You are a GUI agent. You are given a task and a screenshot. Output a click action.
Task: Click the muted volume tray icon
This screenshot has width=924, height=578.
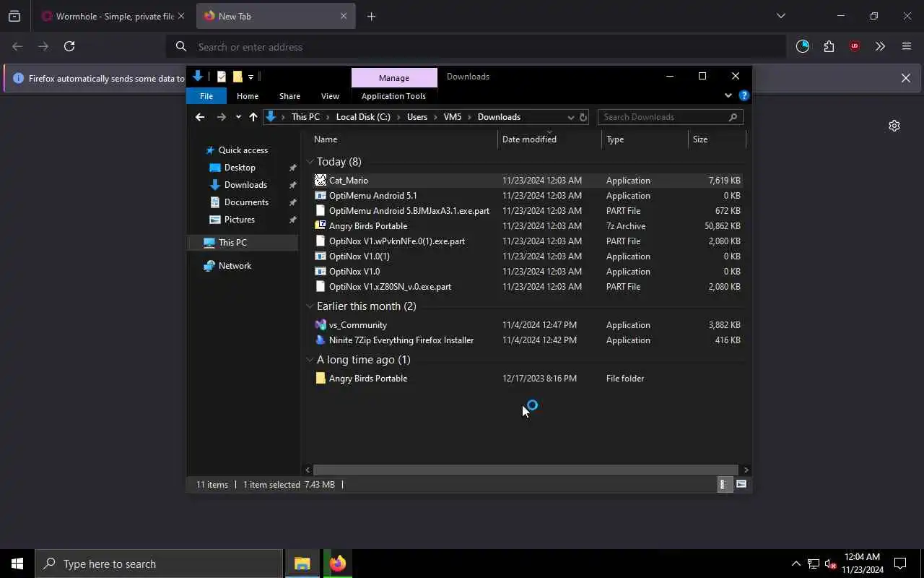click(x=830, y=564)
